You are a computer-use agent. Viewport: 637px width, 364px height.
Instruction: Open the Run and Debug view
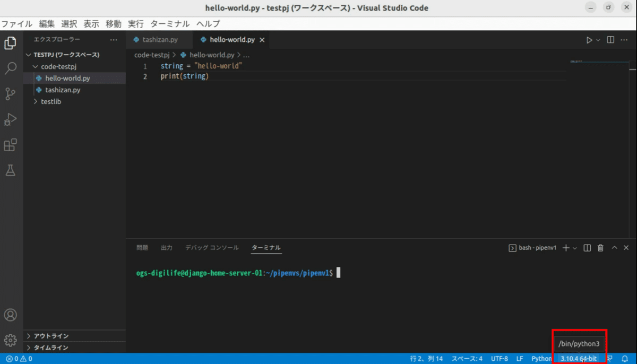pos(10,119)
